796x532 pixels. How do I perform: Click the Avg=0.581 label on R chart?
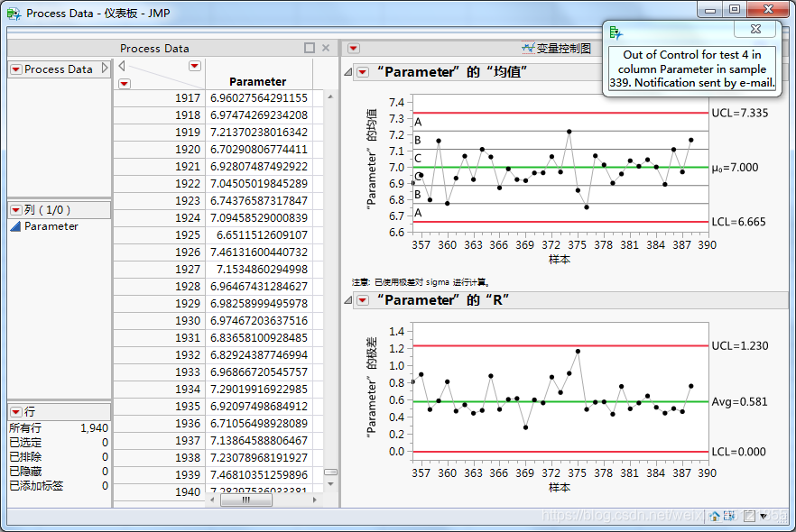(739, 401)
